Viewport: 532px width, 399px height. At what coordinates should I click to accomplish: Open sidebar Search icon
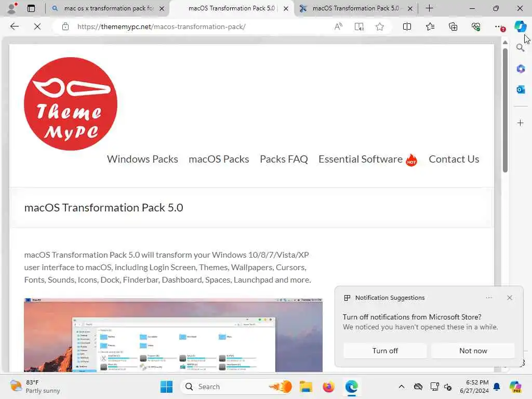(521, 48)
